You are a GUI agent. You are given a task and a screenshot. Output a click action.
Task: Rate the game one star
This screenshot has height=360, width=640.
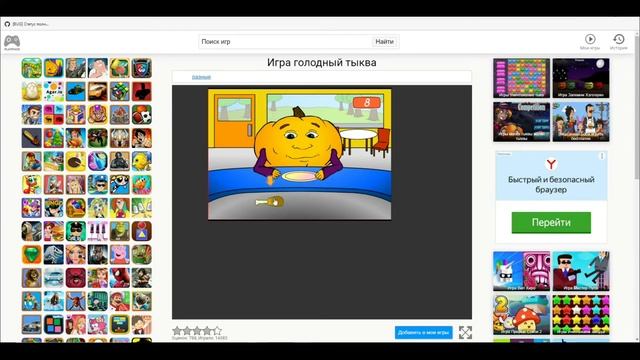coord(177,331)
